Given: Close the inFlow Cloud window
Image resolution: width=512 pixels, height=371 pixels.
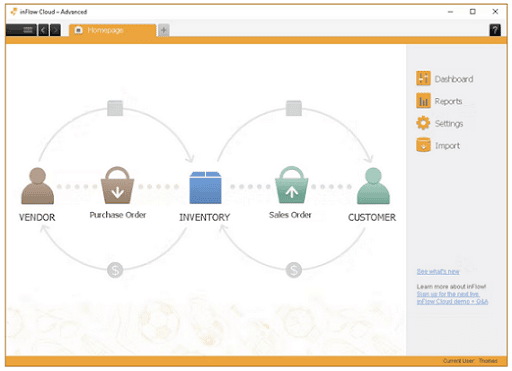Looking at the screenshot, I should [x=495, y=12].
